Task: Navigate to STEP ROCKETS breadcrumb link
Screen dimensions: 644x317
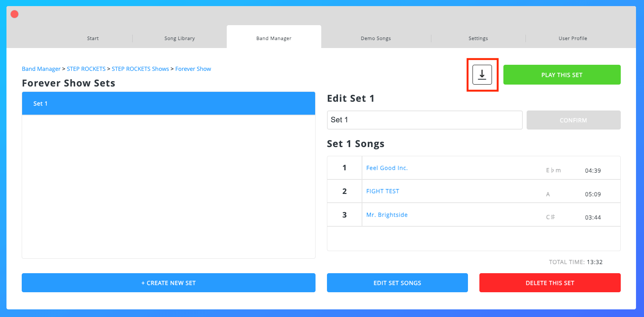Action: (x=86, y=69)
